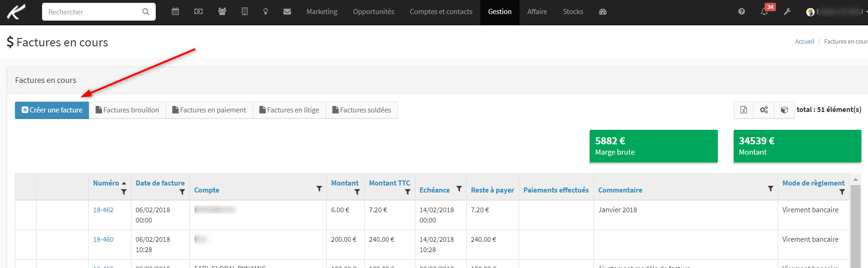Image resolution: width=868 pixels, height=268 pixels.
Task: Sort by Commentaire column header
Action: tap(620, 190)
